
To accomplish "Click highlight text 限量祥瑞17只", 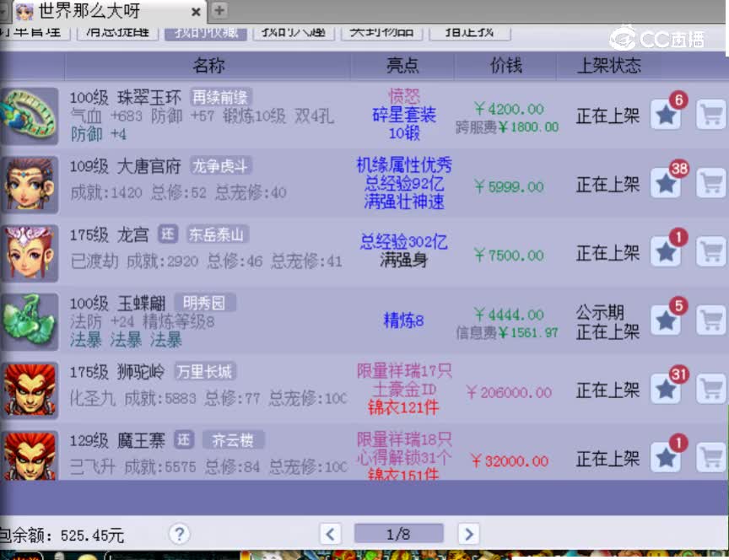I will (x=404, y=371).
